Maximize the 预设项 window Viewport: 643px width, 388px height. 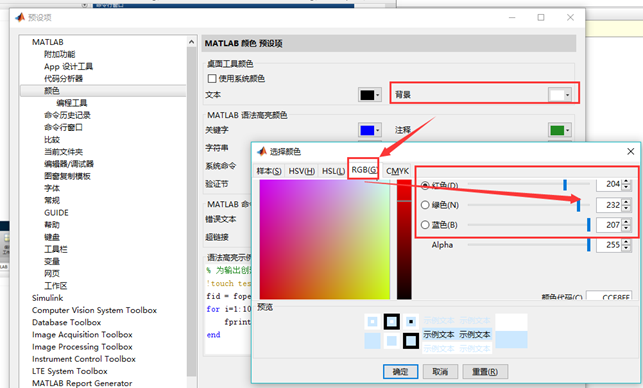(541, 17)
